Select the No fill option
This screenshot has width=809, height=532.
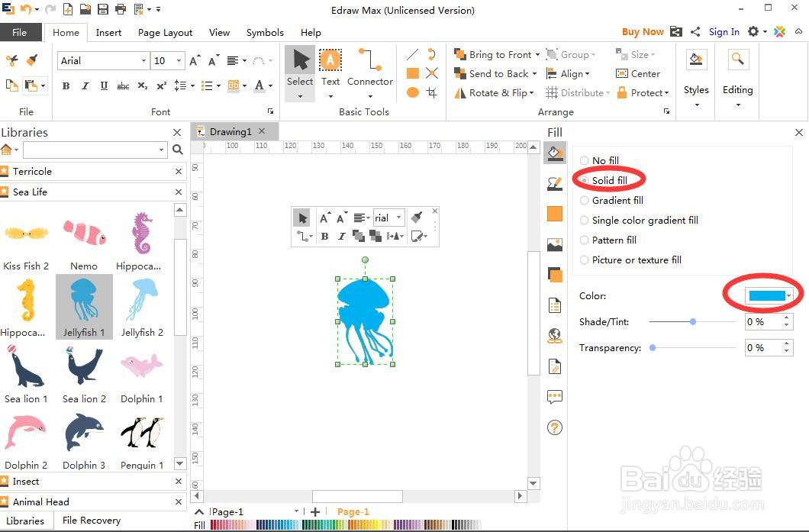600,160
